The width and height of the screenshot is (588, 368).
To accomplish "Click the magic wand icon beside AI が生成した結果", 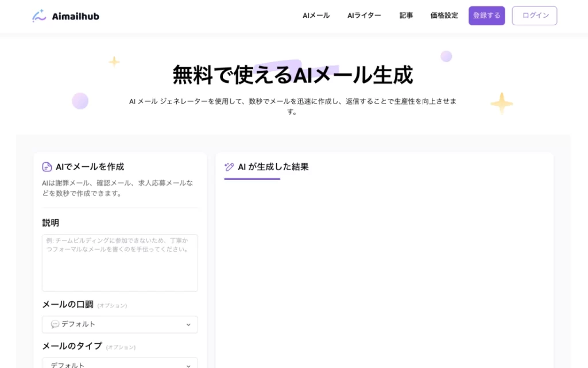I will [x=228, y=167].
